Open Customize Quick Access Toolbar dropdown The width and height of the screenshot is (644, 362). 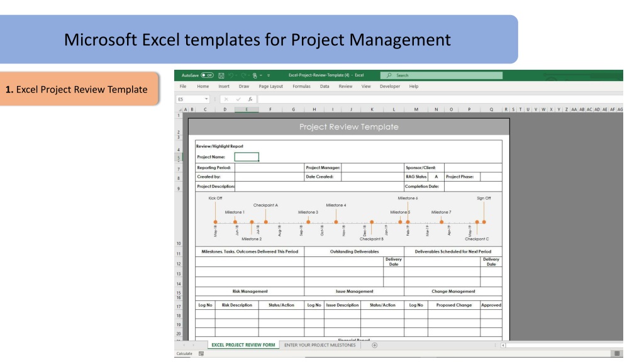[x=269, y=75]
